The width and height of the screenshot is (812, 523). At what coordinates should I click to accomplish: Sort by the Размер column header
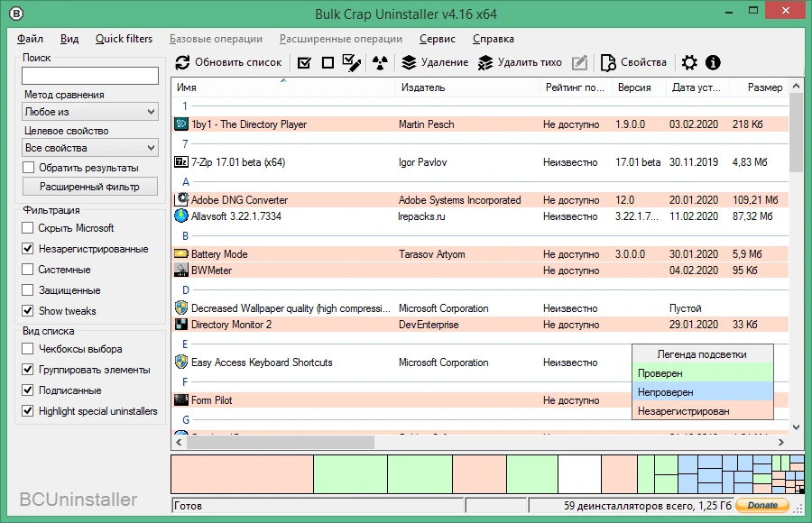(759, 87)
